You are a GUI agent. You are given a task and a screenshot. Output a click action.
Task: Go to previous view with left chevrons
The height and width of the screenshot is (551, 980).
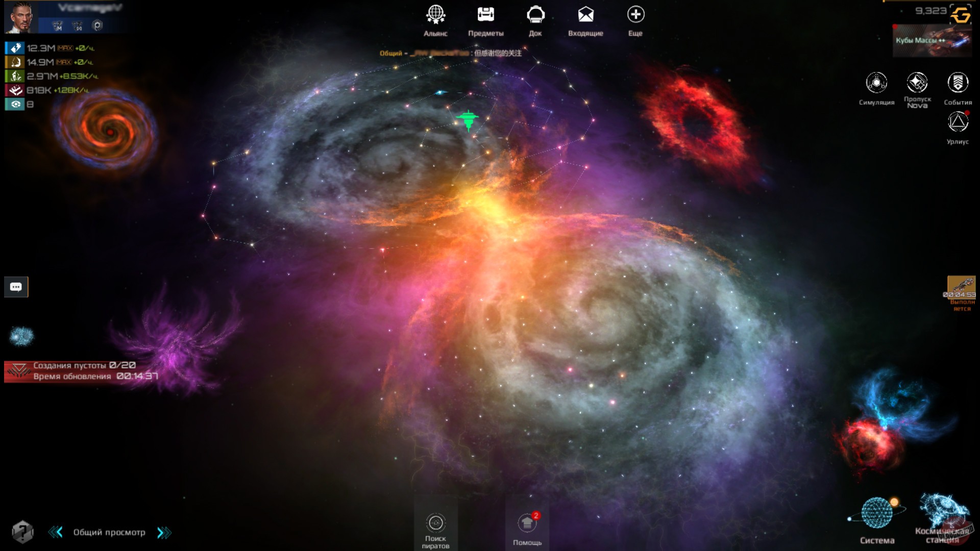pos(56,533)
